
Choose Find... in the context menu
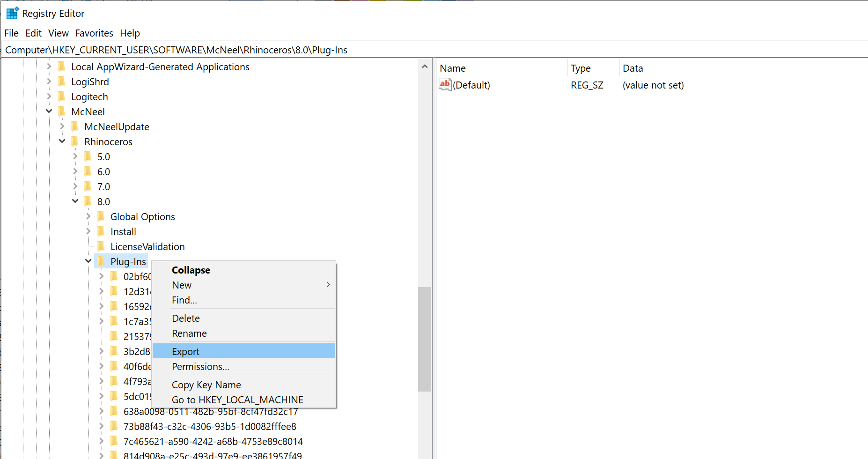(x=243, y=300)
